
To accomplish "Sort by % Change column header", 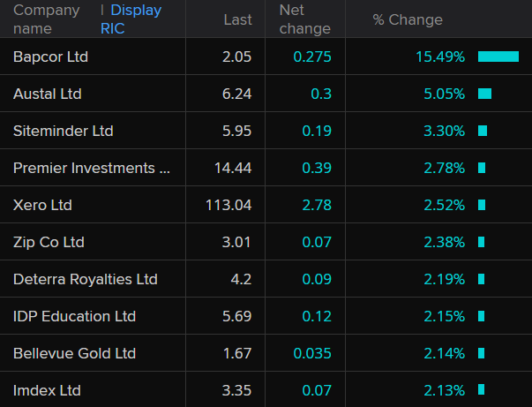I will (408, 19).
